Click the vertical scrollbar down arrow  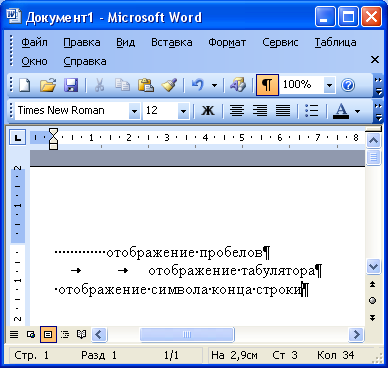[x=373, y=266]
